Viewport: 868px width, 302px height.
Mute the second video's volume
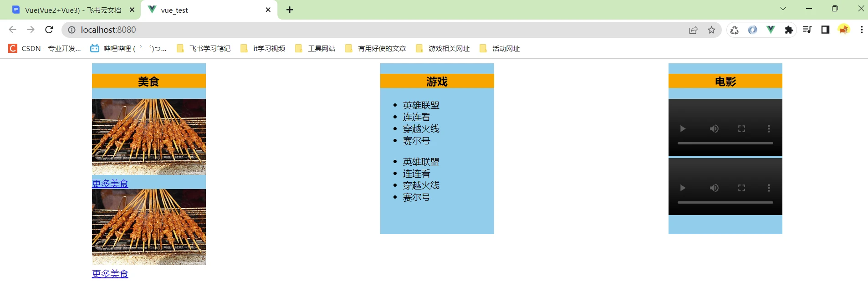[714, 188]
